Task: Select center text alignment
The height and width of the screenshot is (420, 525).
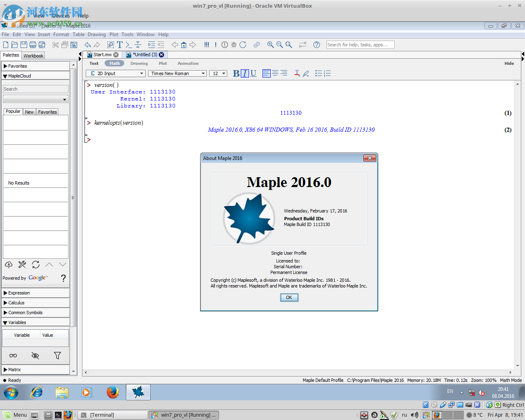Action: (275, 73)
